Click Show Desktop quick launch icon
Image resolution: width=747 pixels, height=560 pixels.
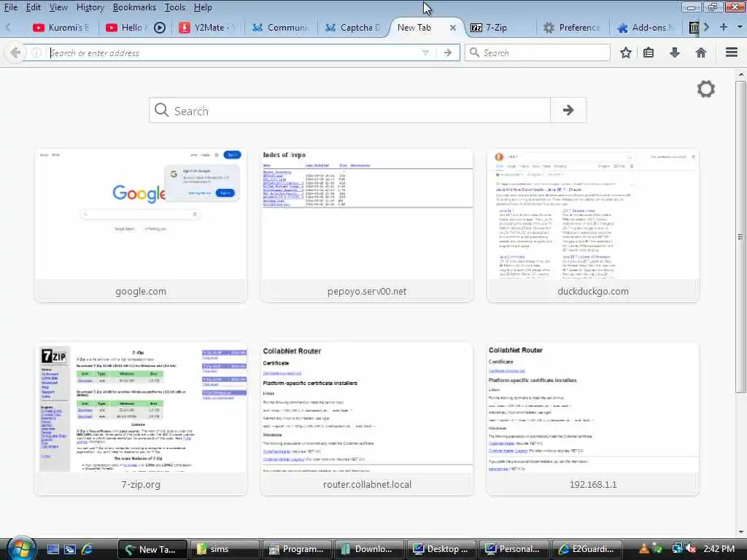pos(53,549)
